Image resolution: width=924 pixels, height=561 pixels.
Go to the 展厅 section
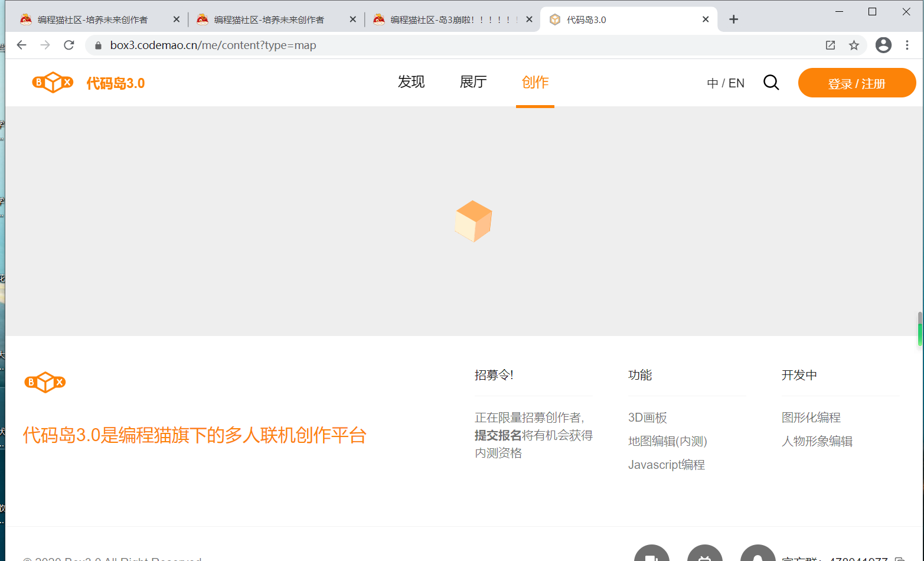(x=474, y=82)
